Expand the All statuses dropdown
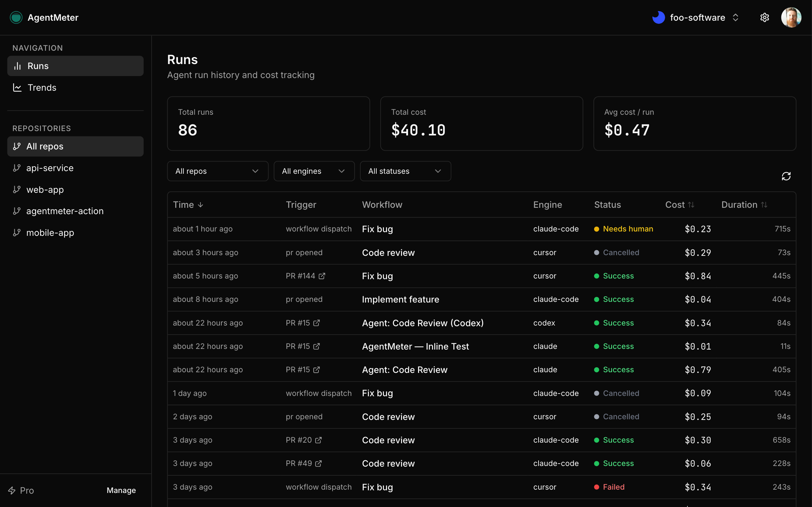This screenshot has height=507, width=812. coord(405,171)
